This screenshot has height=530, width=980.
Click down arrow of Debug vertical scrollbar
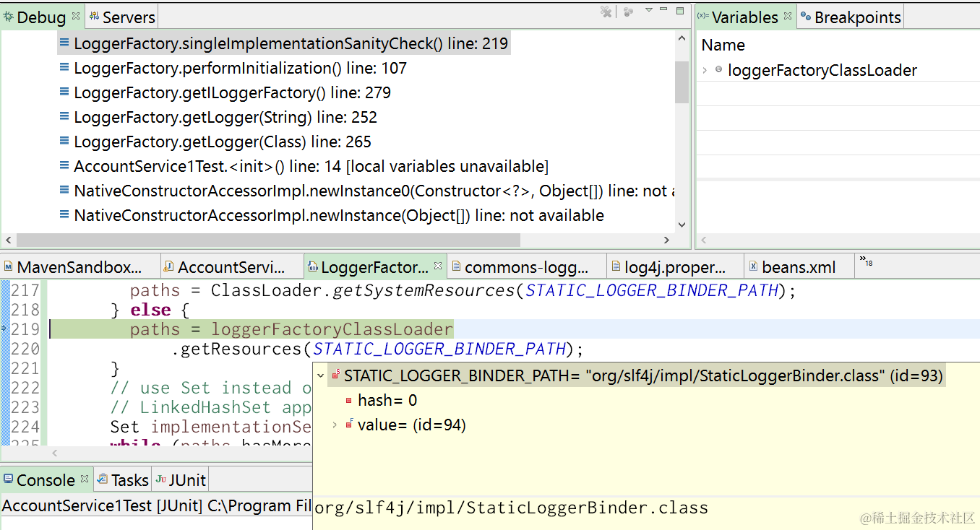(682, 225)
